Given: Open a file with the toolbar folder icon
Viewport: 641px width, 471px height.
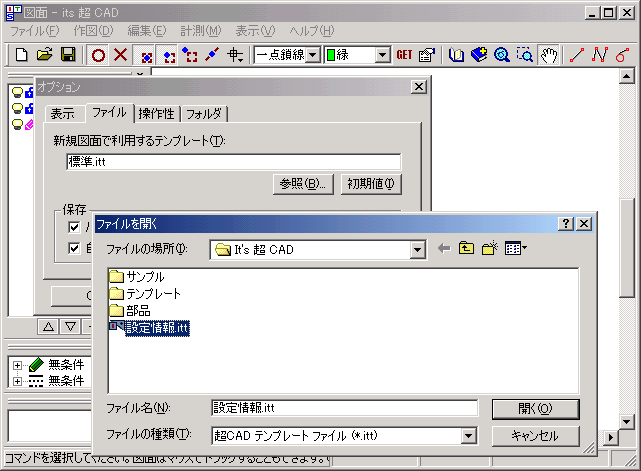Looking at the screenshot, I should pos(44,54).
